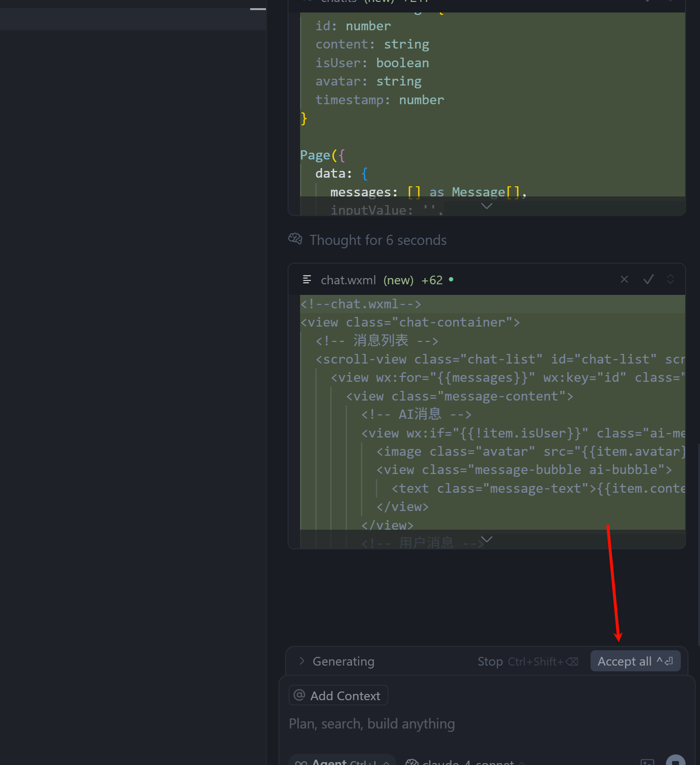Viewport: 700px width, 765px height.
Task: Open the Agent mode dropdown
Action: click(342, 761)
